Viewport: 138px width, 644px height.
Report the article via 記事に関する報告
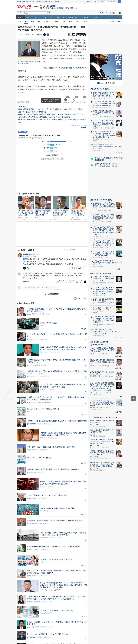click(24, 102)
